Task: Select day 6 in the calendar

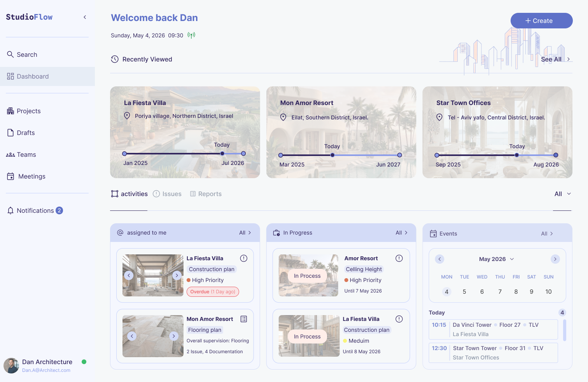Action: pos(482,292)
